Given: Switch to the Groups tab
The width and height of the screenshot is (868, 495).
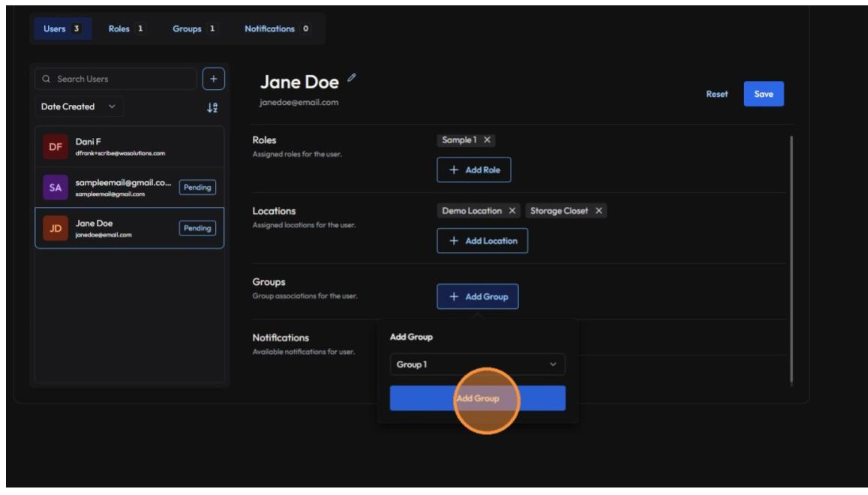Looking at the screenshot, I should [x=194, y=28].
